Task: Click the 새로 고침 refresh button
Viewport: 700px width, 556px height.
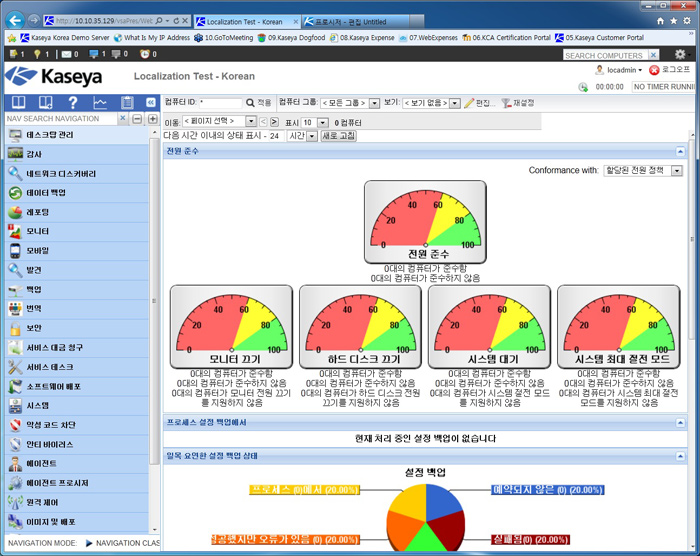Action: pos(338,136)
